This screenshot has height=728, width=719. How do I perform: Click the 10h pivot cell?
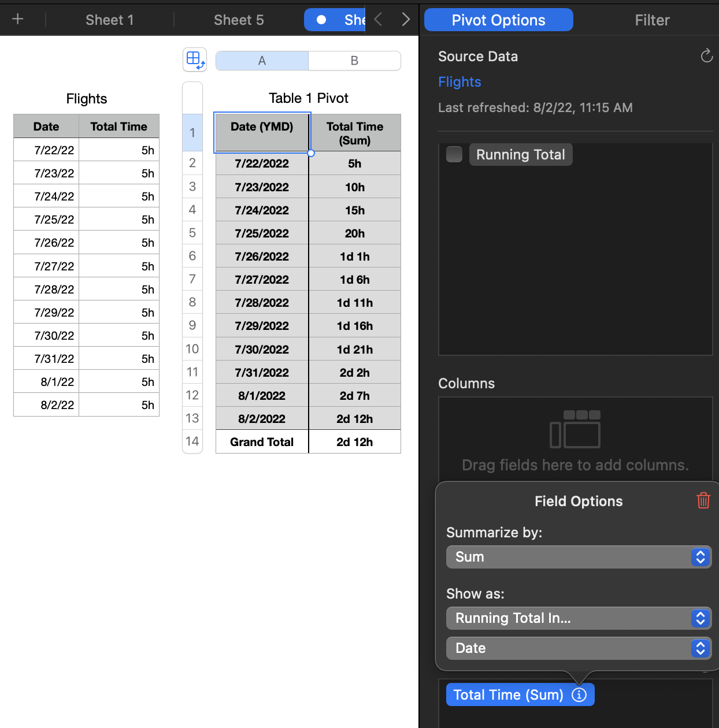pyautogui.click(x=355, y=187)
